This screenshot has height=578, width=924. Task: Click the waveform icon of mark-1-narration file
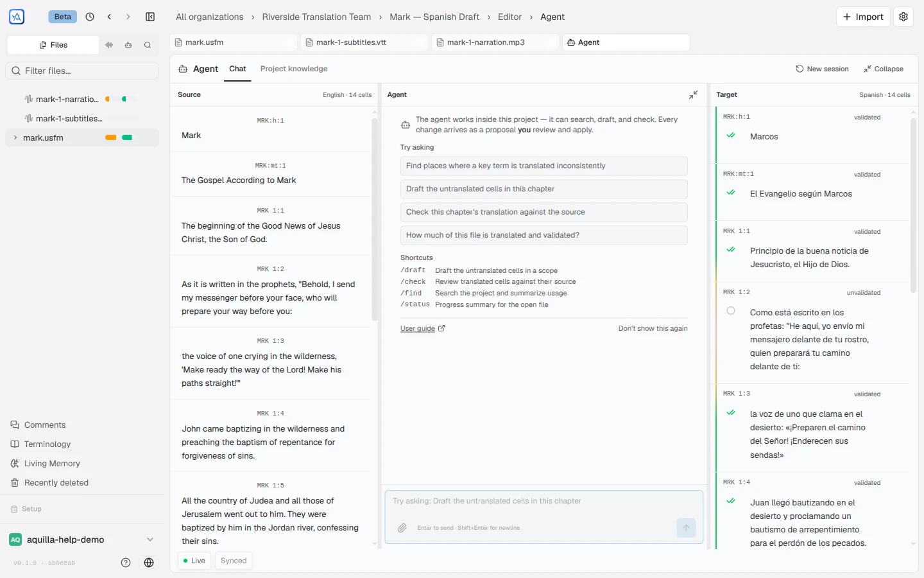pyautogui.click(x=28, y=99)
